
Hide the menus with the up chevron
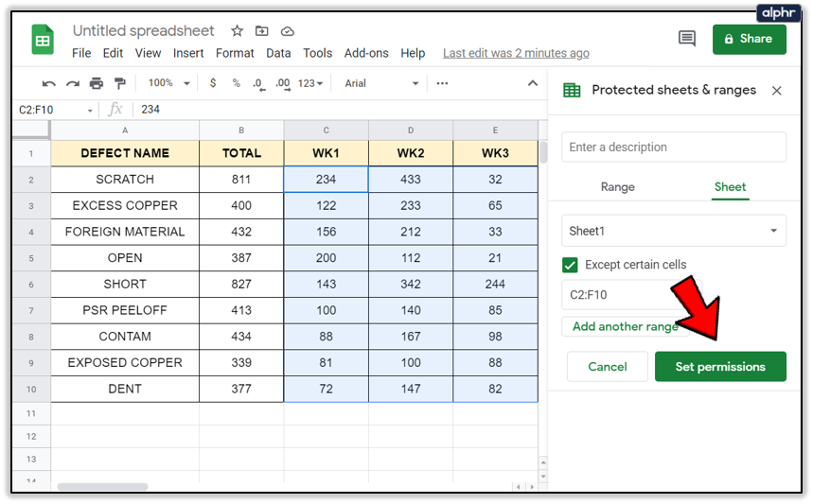533,83
